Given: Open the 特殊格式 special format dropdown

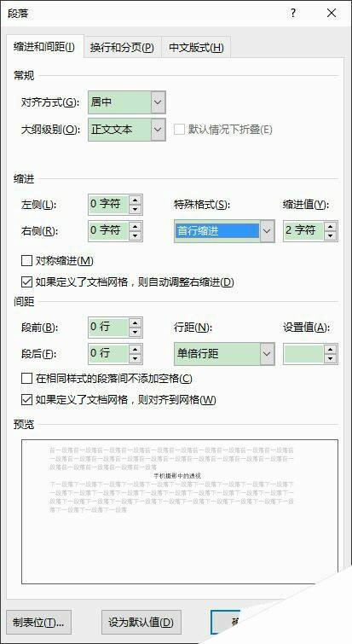Looking at the screenshot, I should pos(267,231).
